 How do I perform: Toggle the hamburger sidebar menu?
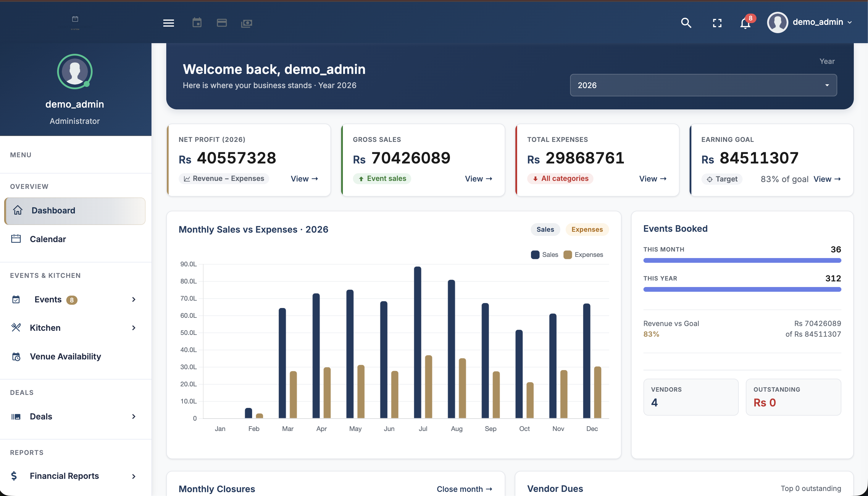(x=168, y=23)
